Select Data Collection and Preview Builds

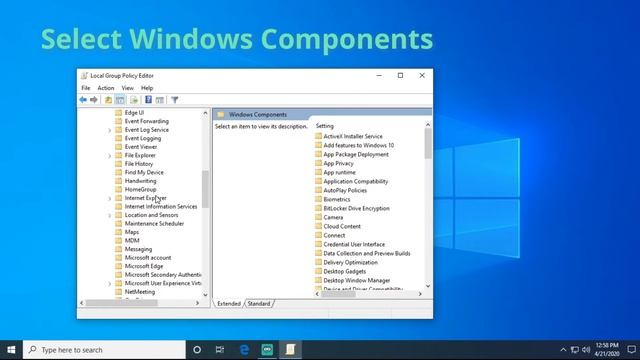pos(367,253)
